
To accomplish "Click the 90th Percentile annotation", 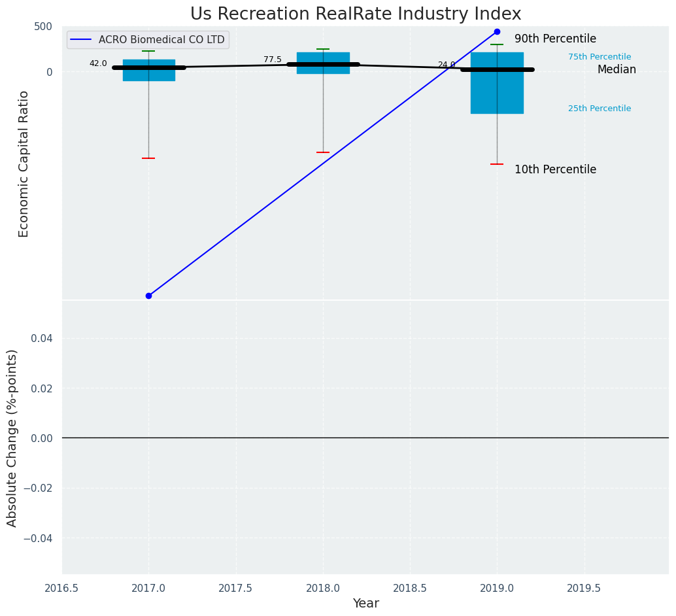I will [555, 39].
